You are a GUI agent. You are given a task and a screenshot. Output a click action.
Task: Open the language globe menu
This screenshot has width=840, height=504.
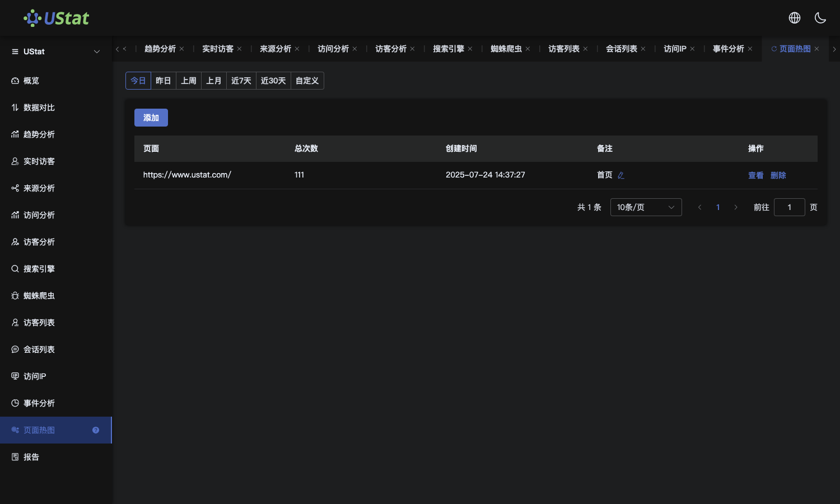[x=795, y=18]
